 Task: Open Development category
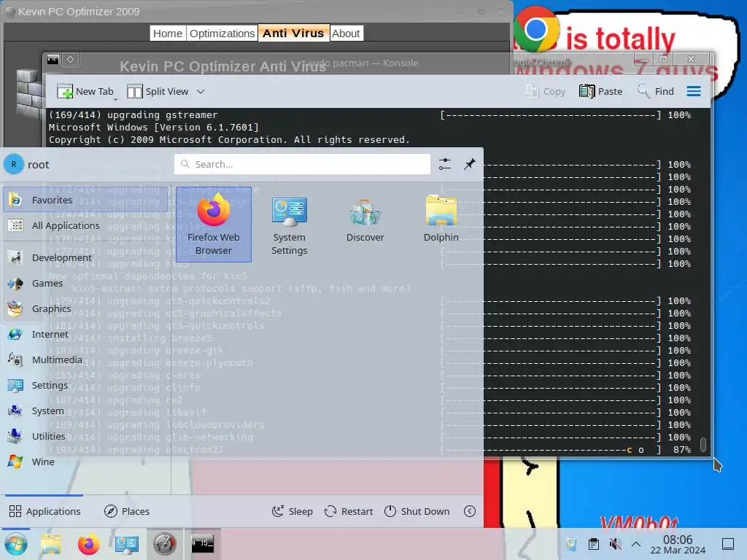pos(86,257)
